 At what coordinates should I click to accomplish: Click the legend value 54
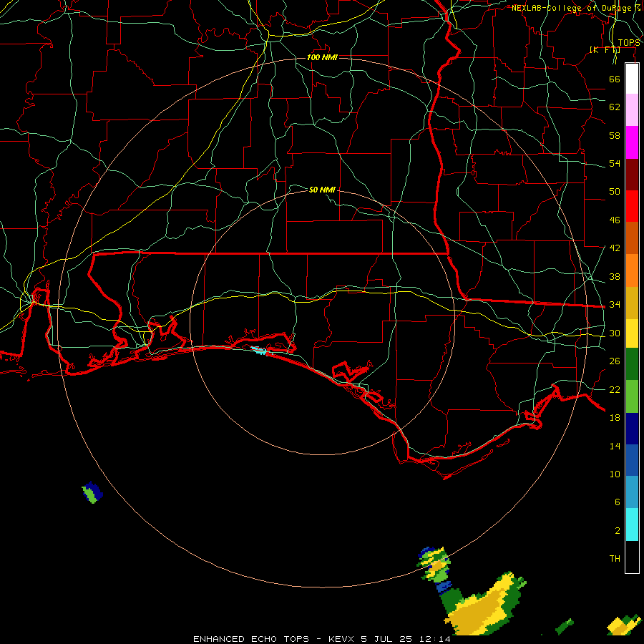(x=615, y=163)
